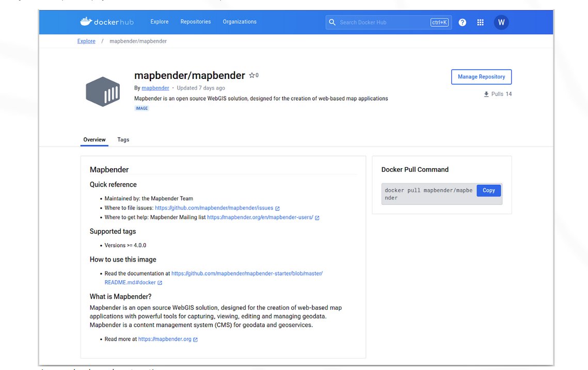Click the IMAGE badge label
Screen dimensions: 588x370
142,108
